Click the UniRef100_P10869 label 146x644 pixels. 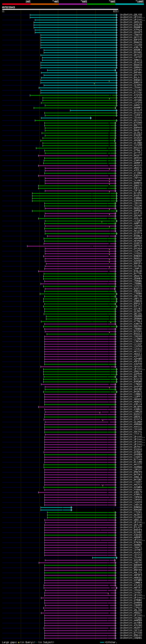click(131, 517)
